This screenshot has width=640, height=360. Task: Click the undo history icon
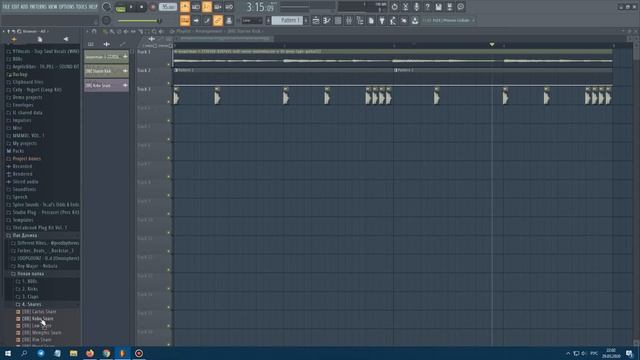pos(394,7)
